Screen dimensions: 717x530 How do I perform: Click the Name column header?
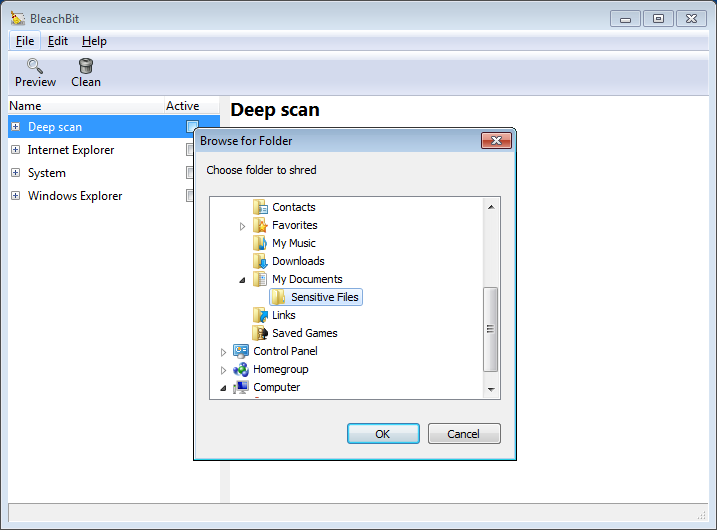click(86, 106)
